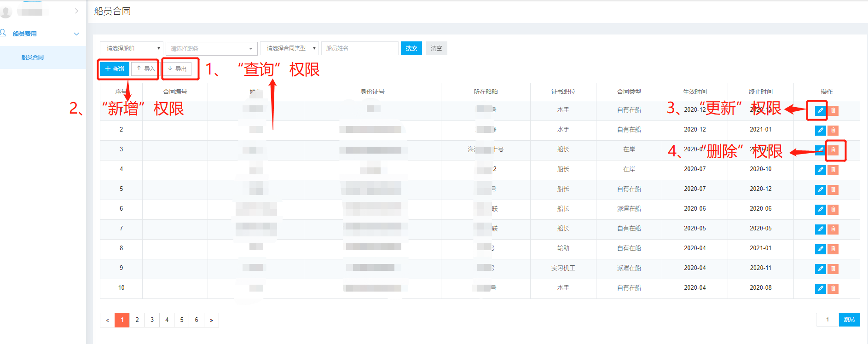Edit contract row 4 with pencil icon
This screenshot has width=868, height=344.
pos(820,170)
